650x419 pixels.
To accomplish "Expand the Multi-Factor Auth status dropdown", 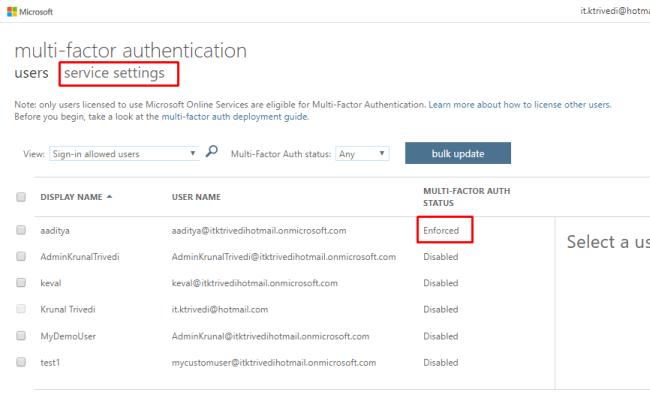I will tap(362, 154).
